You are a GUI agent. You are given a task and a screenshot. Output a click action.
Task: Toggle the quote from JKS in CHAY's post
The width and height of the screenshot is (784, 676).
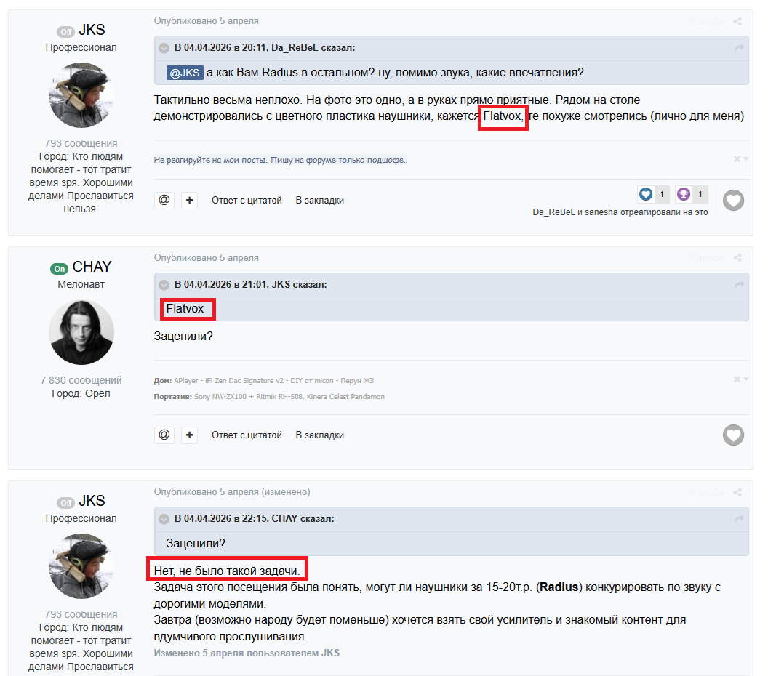(164, 285)
